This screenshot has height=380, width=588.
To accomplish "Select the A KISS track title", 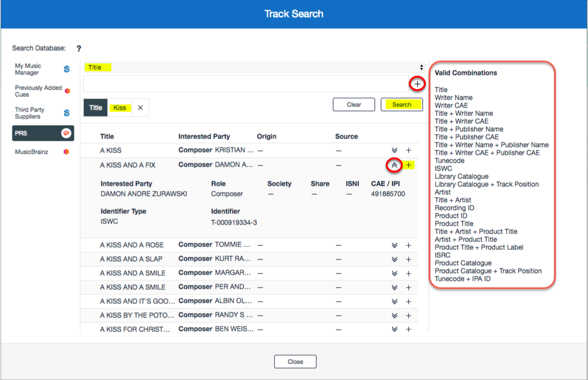I will [x=110, y=150].
